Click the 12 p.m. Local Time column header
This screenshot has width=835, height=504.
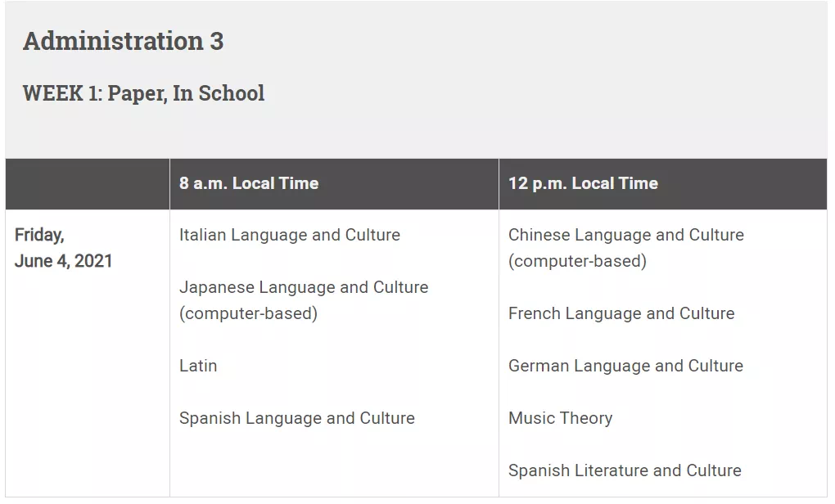point(583,183)
